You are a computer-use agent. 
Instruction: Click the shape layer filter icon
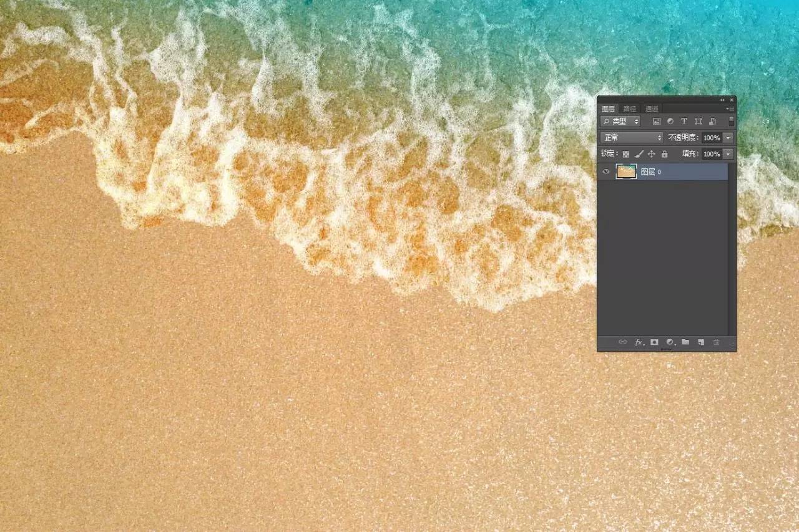click(699, 122)
